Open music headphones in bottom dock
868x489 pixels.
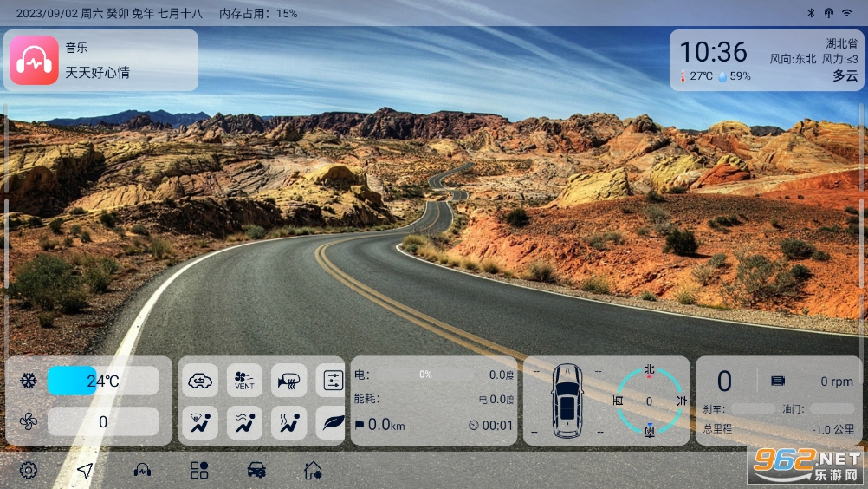click(x=142, y=470)
